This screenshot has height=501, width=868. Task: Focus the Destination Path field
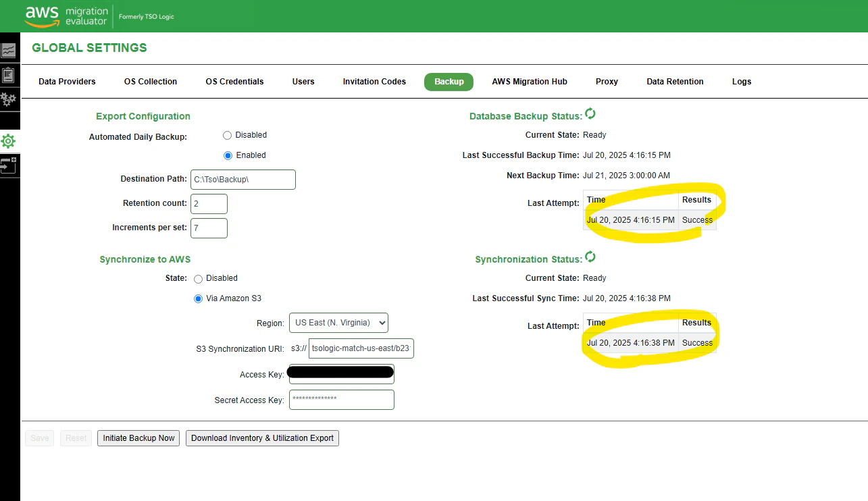(243, 180)
